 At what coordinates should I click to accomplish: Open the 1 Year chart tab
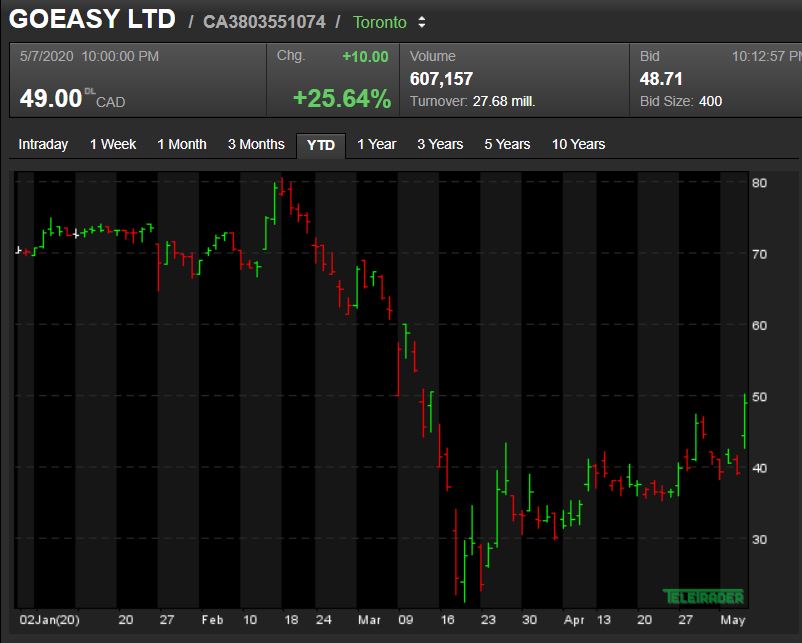point(376,144)
